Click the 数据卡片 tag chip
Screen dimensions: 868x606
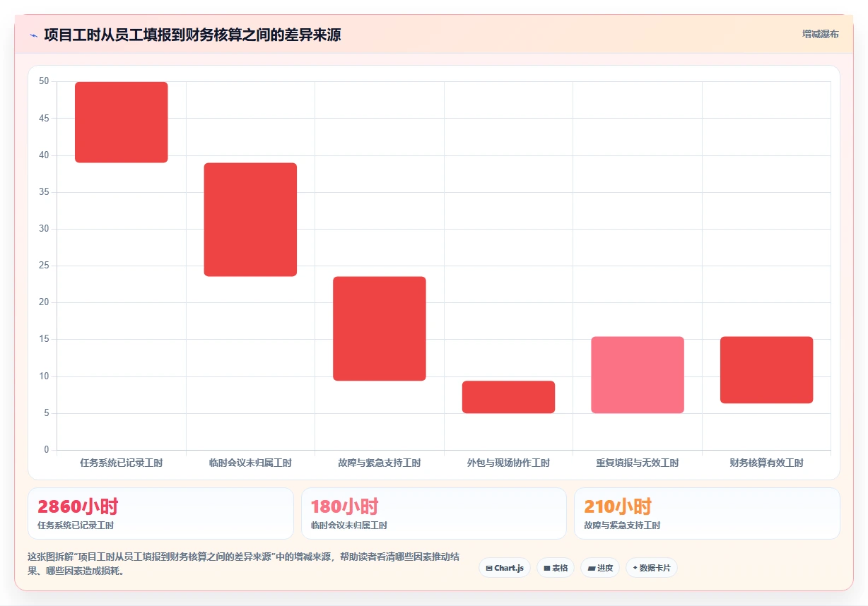pos(652,568)
